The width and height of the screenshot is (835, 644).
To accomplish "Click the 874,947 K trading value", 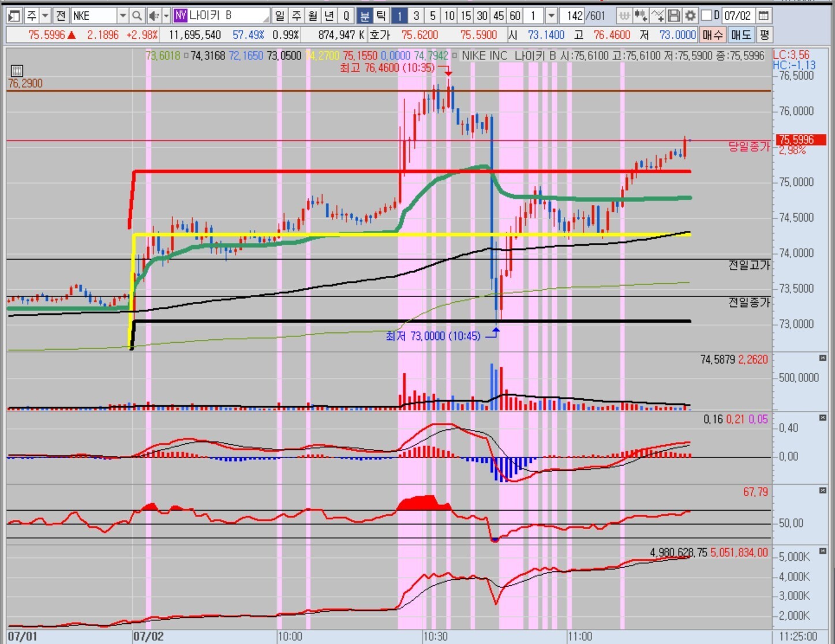I will pyautogui.click(x=341, y=35).
